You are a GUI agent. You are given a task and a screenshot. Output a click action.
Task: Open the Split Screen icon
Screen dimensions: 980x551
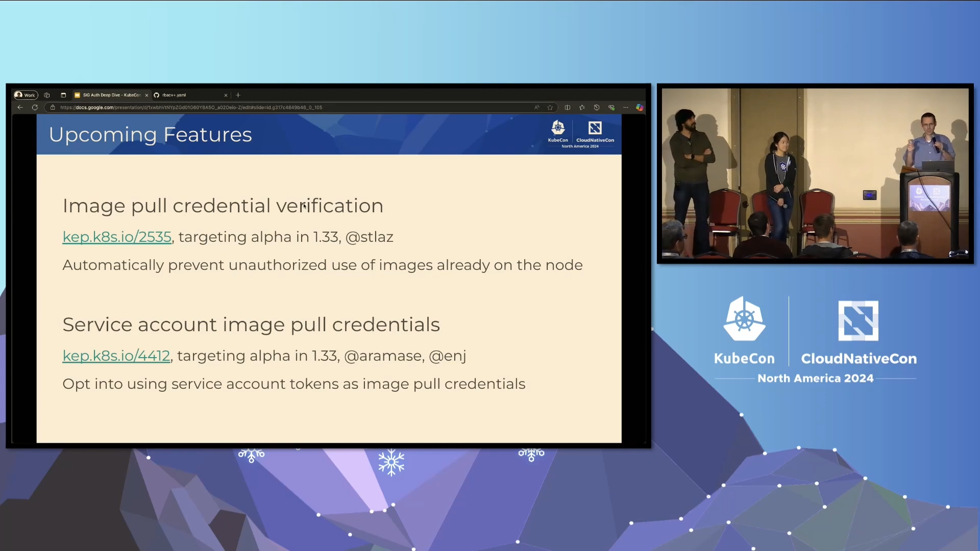[568, 108]
